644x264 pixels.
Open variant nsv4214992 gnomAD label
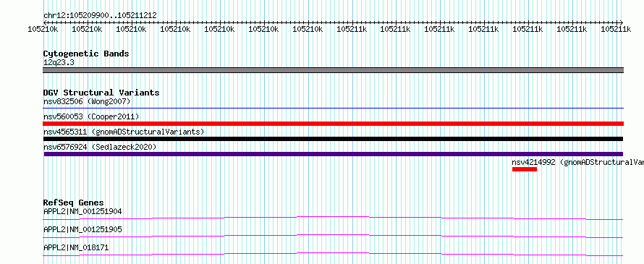[x=577, y=162]
